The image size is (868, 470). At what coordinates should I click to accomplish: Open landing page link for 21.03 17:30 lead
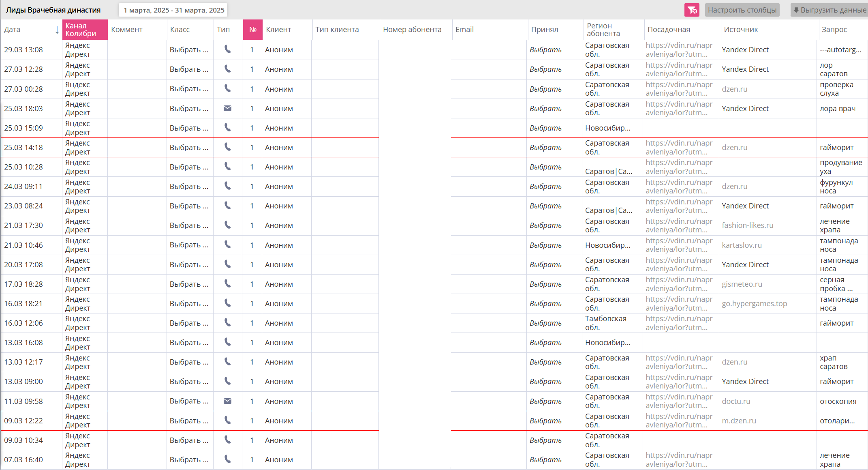pyautogui.click(x=679, y=225)
